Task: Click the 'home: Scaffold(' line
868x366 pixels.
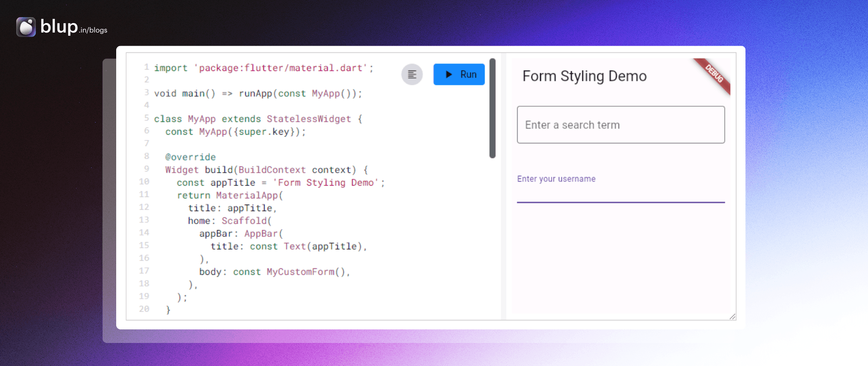Action: [x=230, y=221]
